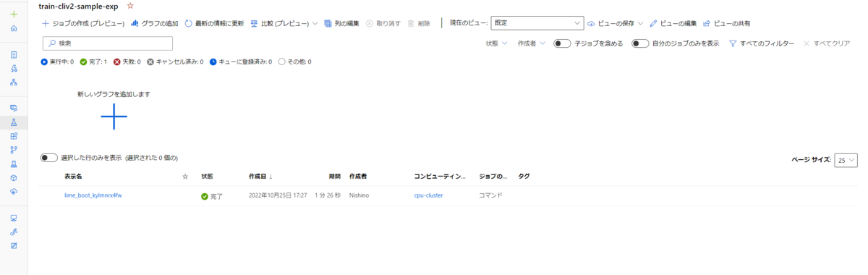Open job lime_boot_kylmnrx4fw link

93,195
